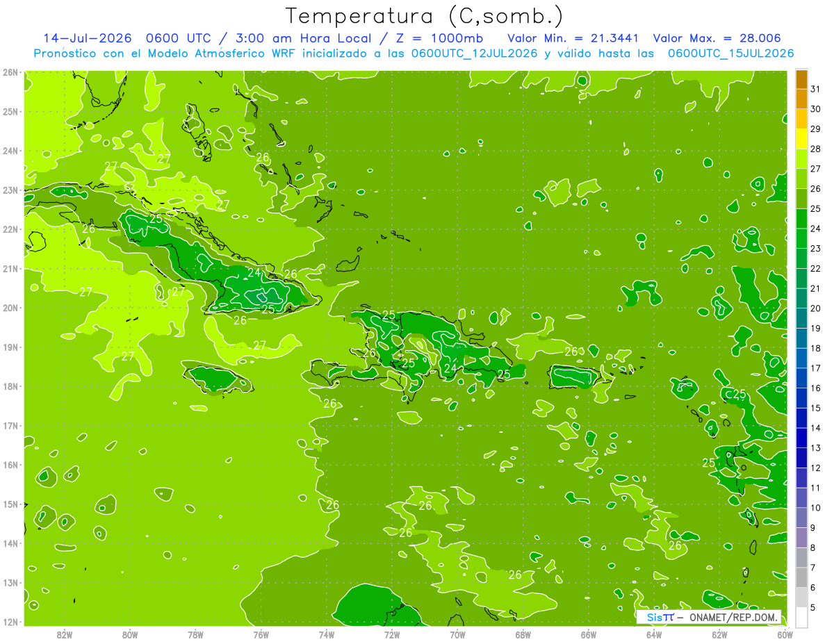Image resolution: width=834 pixels, height=644 pixels.
Task: Select the dark blue colorbar segment between 13 and 14
Action: point(801,438)
